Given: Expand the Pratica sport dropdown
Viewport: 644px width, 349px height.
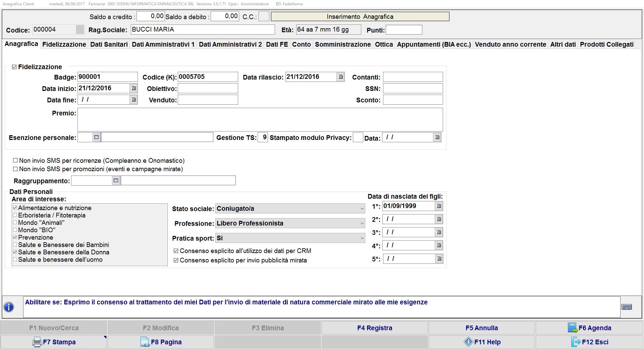Looking at the screenshot, I should click(362, 238).
